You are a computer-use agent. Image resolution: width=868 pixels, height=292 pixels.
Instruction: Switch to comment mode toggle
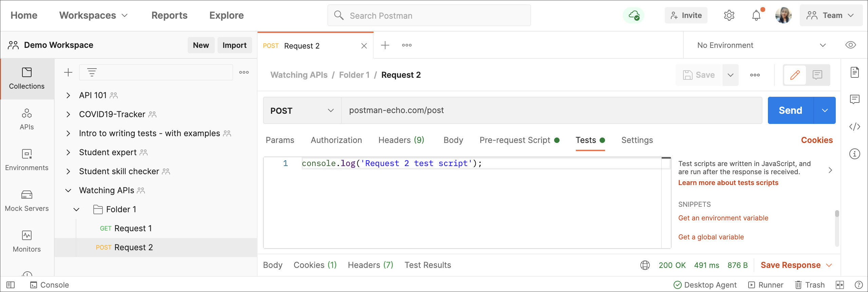pos(817,75)
